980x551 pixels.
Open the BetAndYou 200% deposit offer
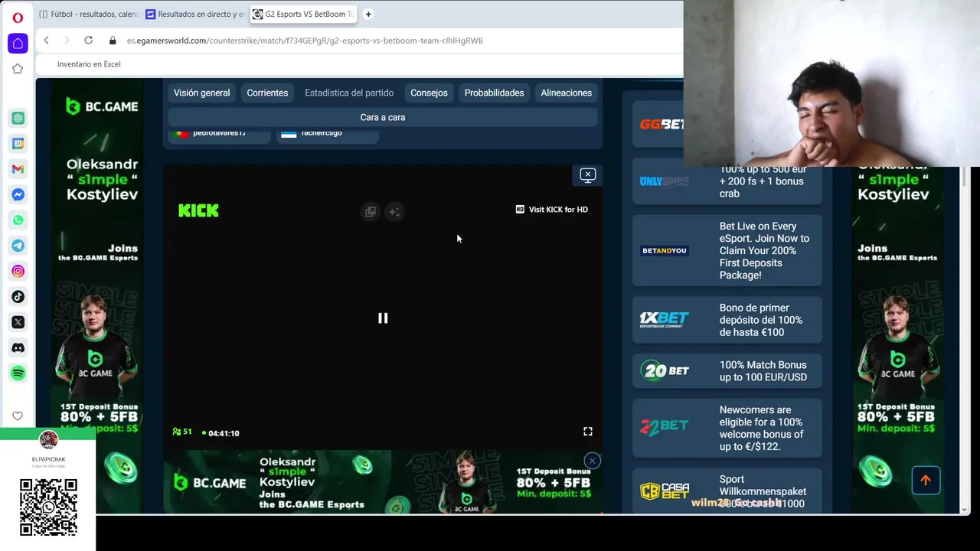[727, 250]
